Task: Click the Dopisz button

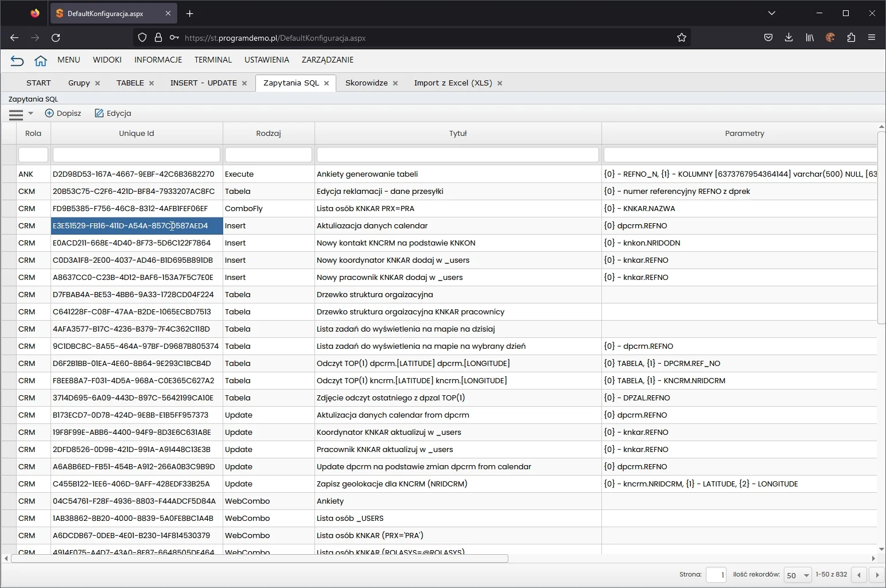Action: click(x=63, y=114)
